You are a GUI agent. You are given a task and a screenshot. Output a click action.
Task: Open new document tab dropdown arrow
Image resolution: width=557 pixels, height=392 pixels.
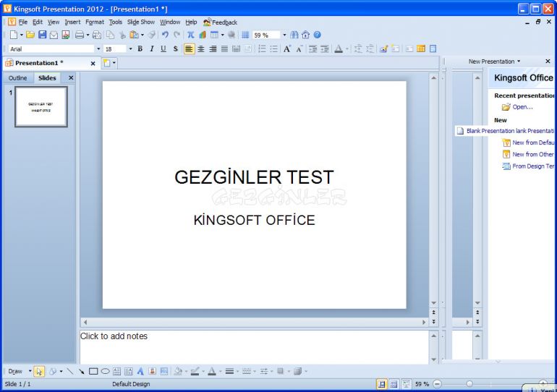[x=114, y=63]
